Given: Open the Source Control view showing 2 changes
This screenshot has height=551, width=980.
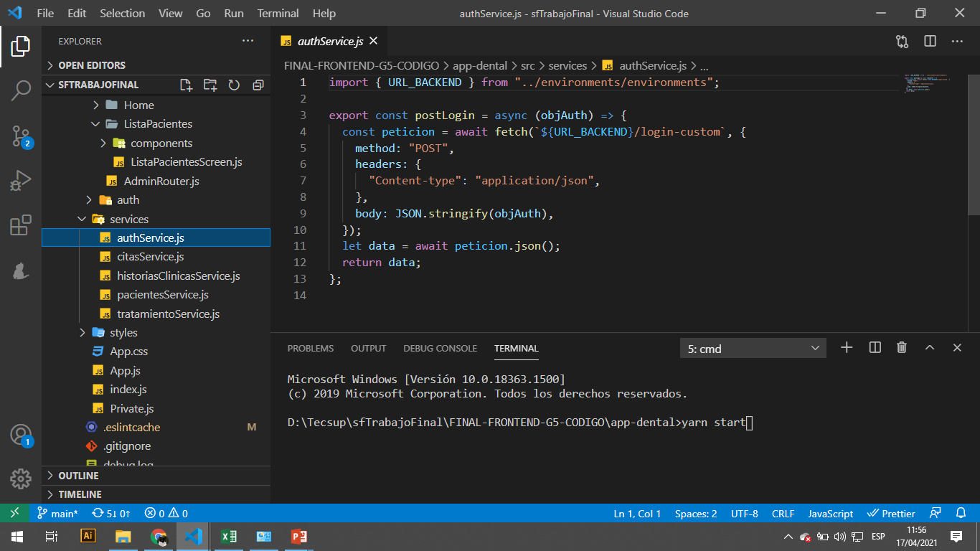Looking at the screenshot, I should (x=19, y=135).
